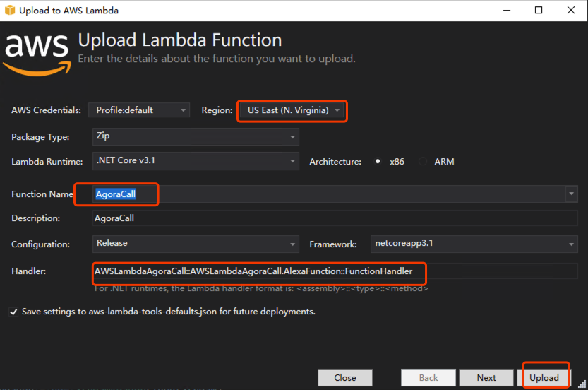Click the handler format hint text
This screenshot has width=588, height=390.
pos(261,288)
